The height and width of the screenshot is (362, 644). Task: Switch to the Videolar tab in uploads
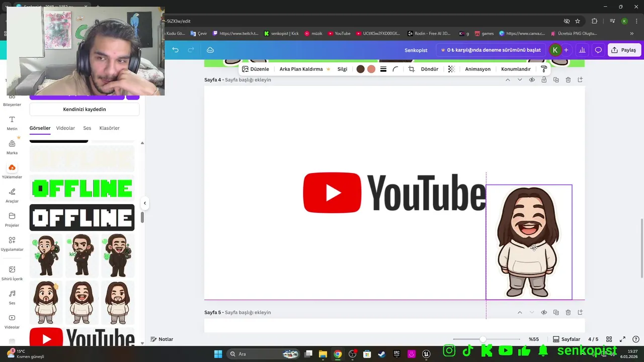pos(65,128)
